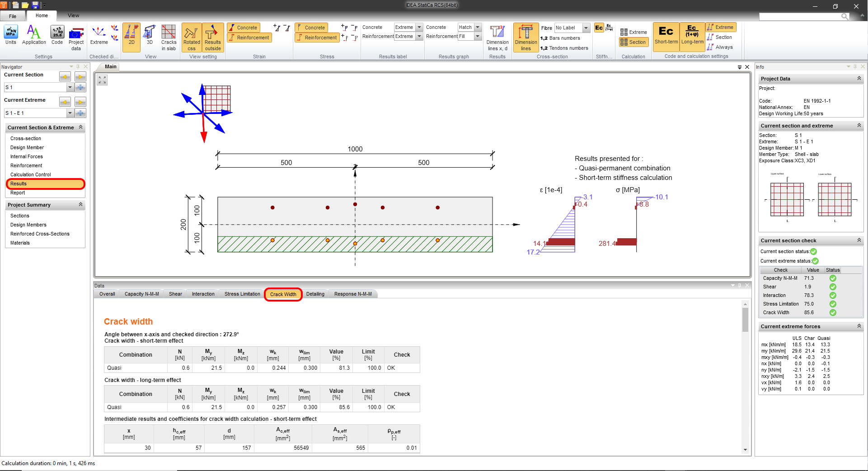868x471 pixels.
Task: Show Cracks in slab view
Action: tap(169, 36)
